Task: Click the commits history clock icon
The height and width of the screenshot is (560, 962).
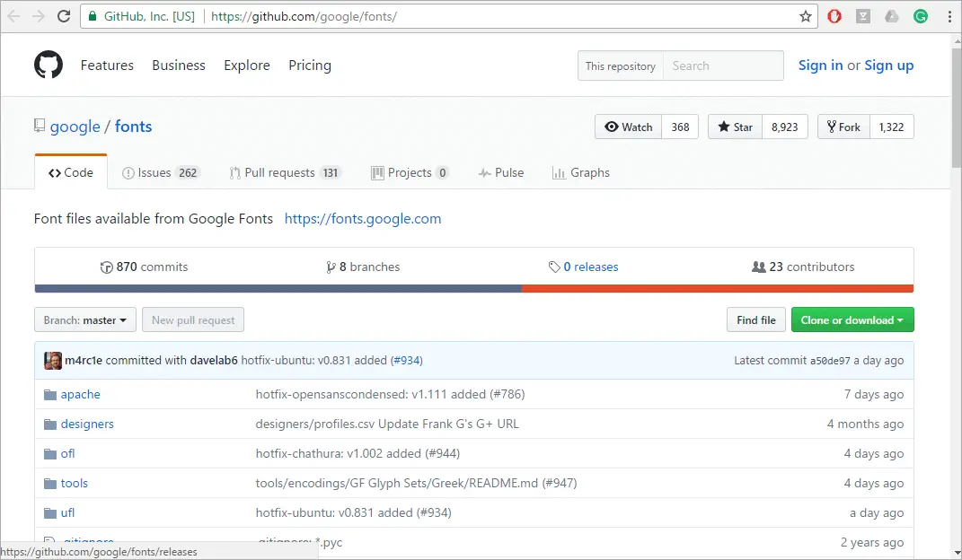Action: [x=106, y=267]
